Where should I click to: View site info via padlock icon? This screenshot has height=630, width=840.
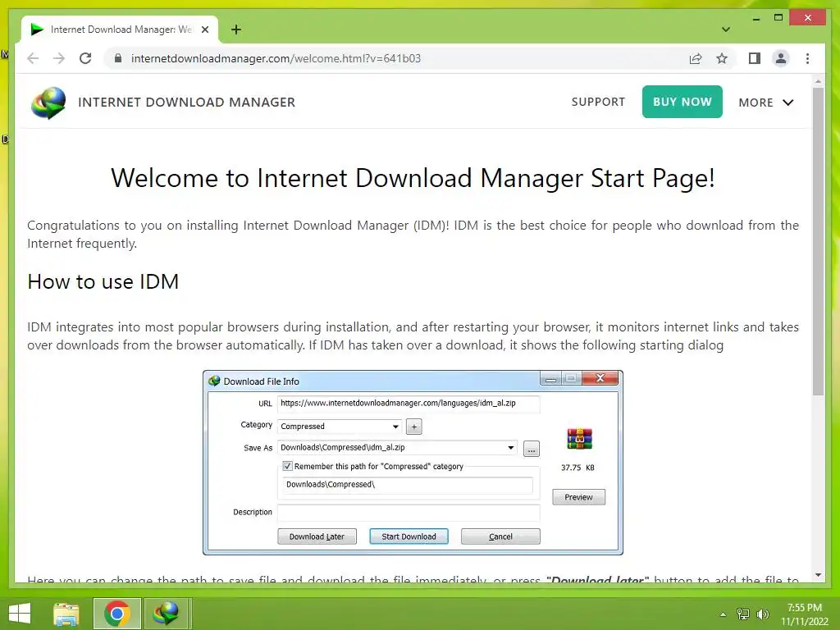118,58
